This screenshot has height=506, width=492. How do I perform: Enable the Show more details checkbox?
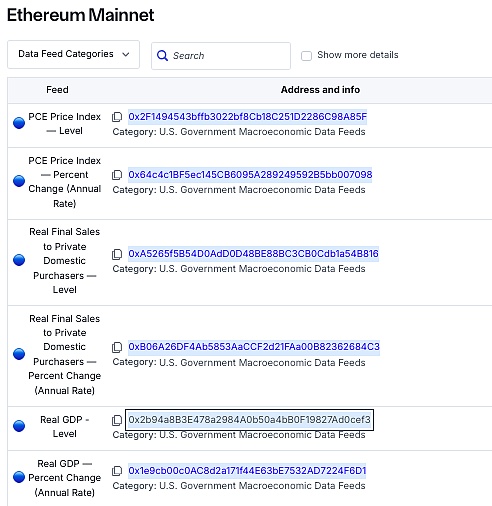coord(306,55)
